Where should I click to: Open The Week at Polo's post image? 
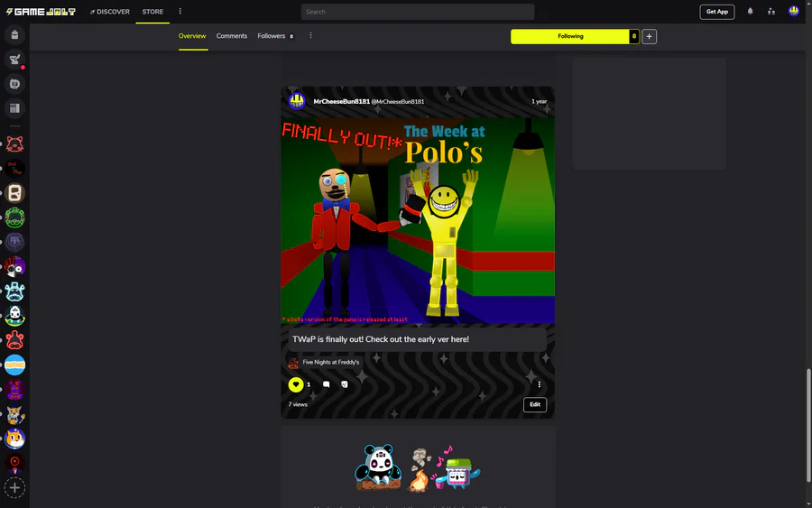click(x=418, y=220)
